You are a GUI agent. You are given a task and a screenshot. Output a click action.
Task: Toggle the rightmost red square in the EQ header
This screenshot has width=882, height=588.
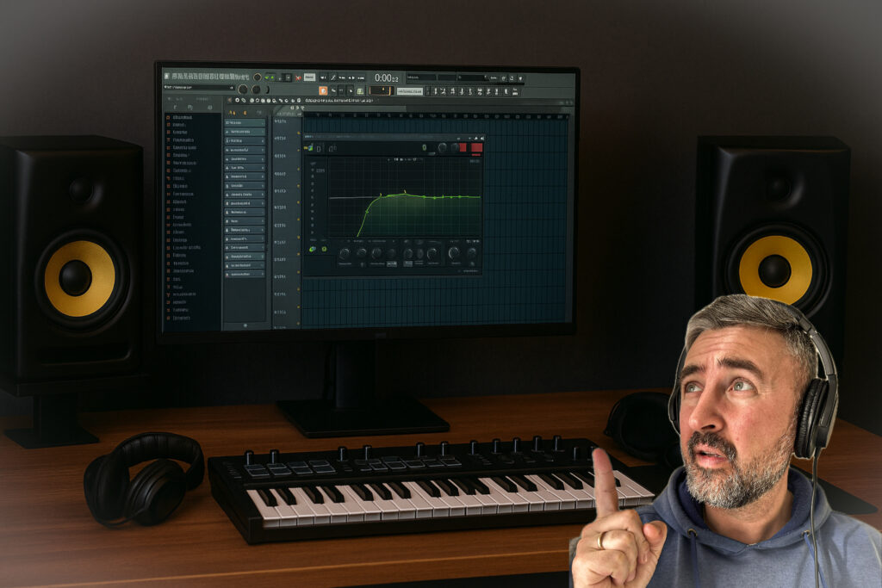click(476, 148)
